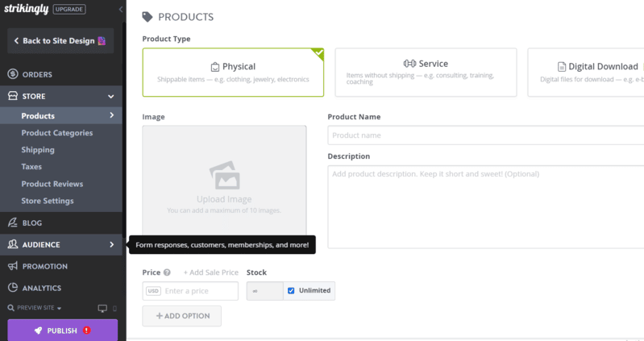Click the Stock quantity field
Viewport: 644px width, 341px height.
tap(265, 291)
